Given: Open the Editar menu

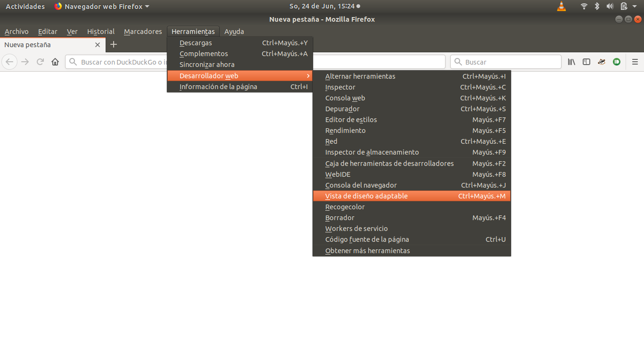Looking at the screenshot, I should coord(48,32).
